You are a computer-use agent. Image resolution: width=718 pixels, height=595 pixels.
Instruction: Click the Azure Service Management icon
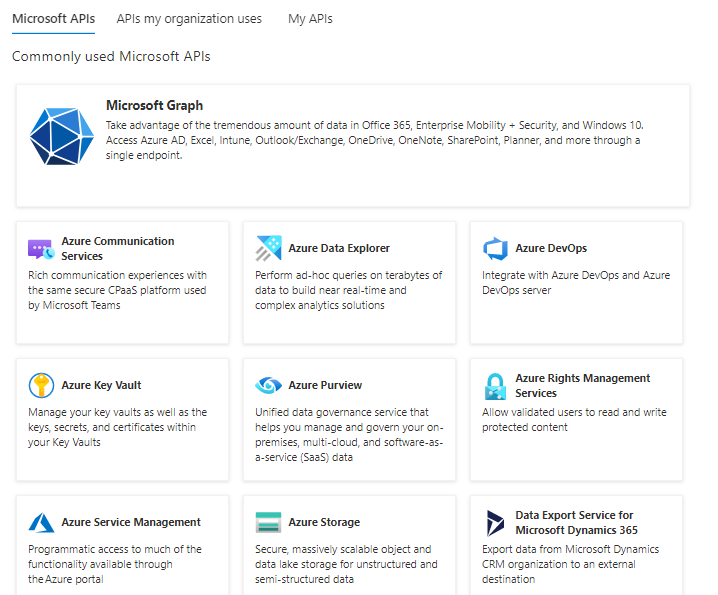(41, 523)
